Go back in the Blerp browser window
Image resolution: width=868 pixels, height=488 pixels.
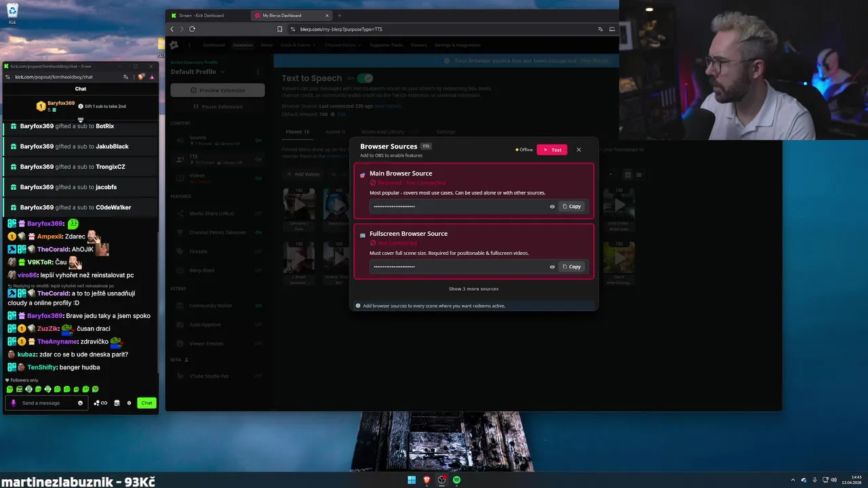tap(172, 29)
